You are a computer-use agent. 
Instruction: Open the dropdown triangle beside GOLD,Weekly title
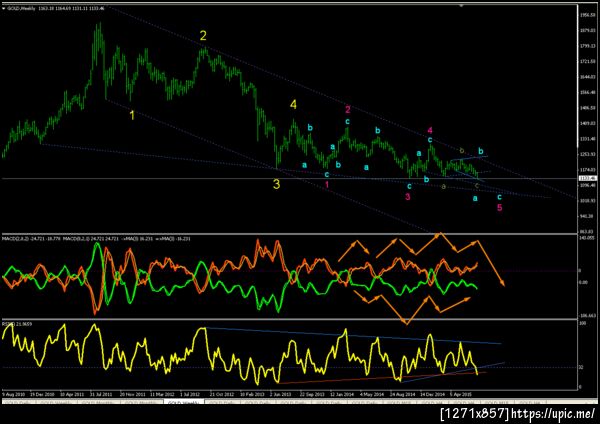point(4,8)
